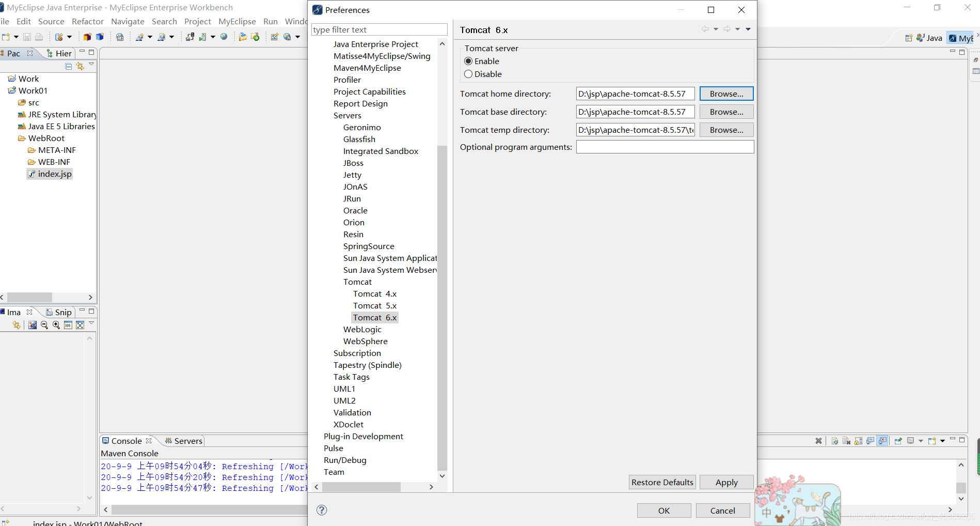Select WebLogic in Servers list
This screenshot has height=526, width=980.
coord(362,329)
